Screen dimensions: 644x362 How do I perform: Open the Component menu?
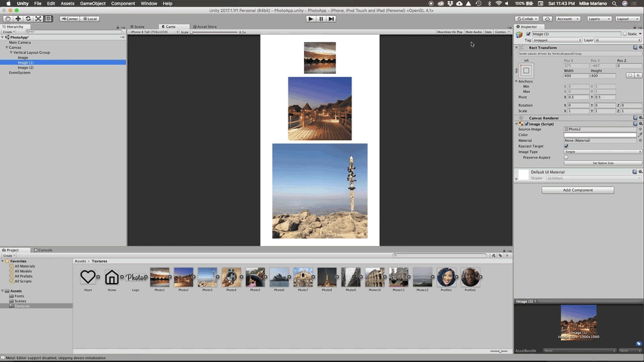pyautogui.click(x=123, y=3)
